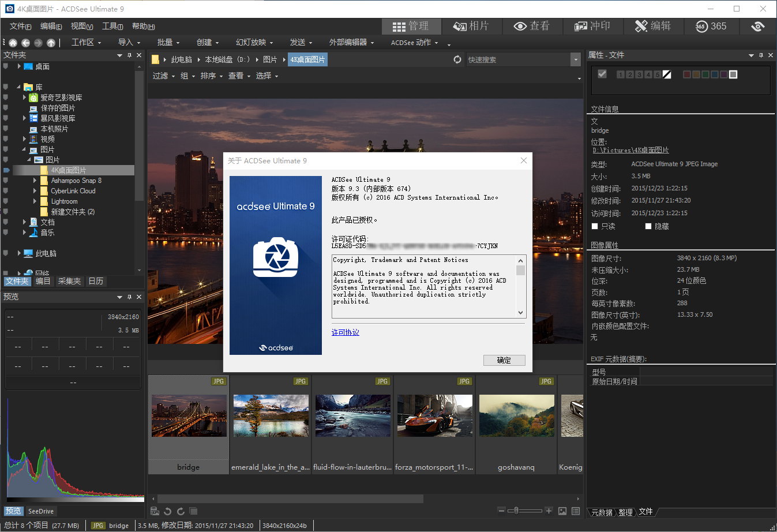Switch to the Metadata (元数据) tab
Viewport: 777px width, 532px height.
point(602,512)
